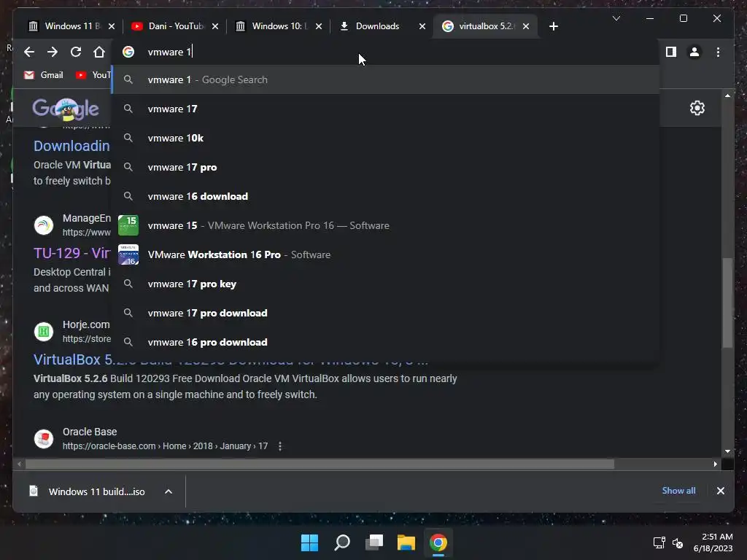Click the Google doodle logo

[66, 109]
